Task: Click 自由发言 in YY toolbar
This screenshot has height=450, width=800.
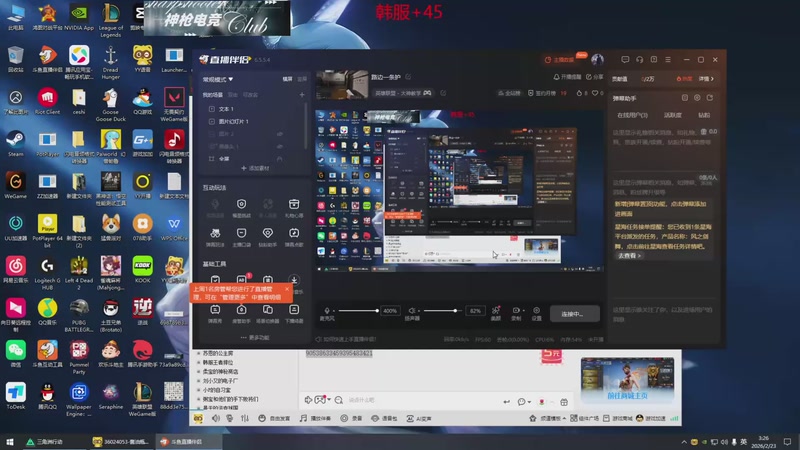Action: pos(274,418)
